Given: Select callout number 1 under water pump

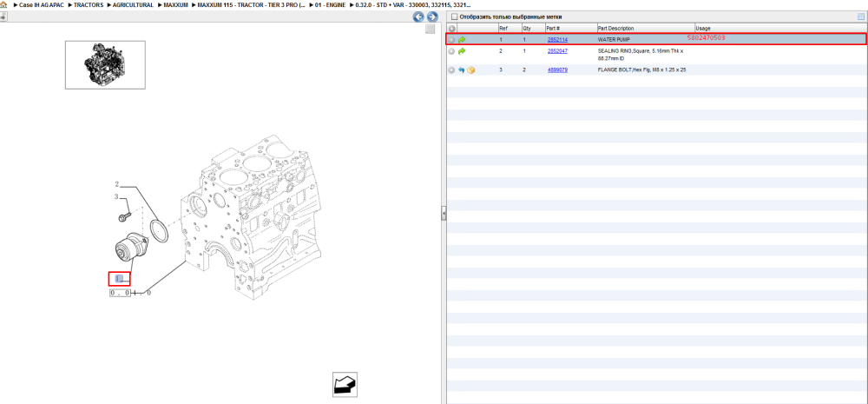Looking at the screenshot, I should click(119, 278).
